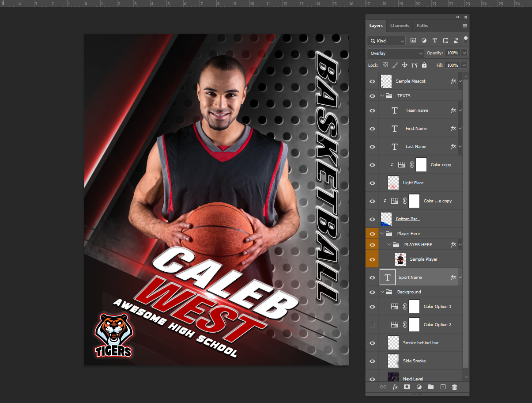This screenshot has width=532, height=403.
Task: Add a layer mask to Sport Name layer
Action: point(407,387)
